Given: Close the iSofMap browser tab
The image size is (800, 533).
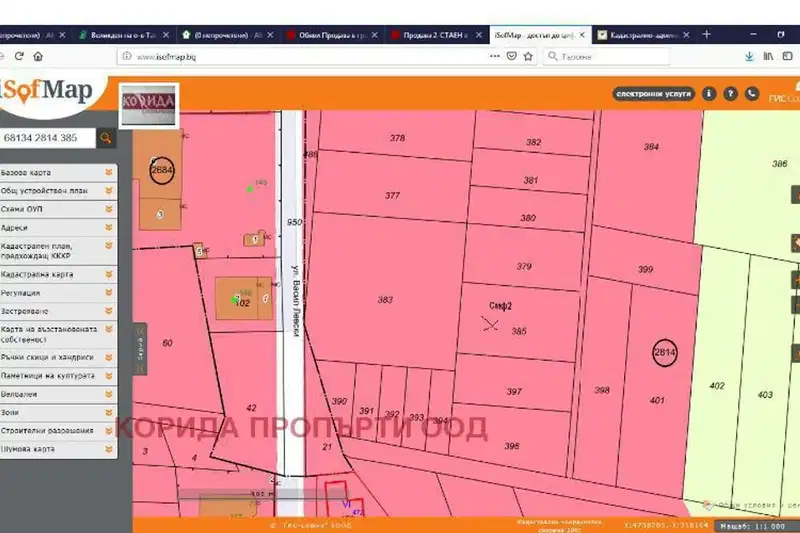Looking at the screenshot, I should point(582,35).
